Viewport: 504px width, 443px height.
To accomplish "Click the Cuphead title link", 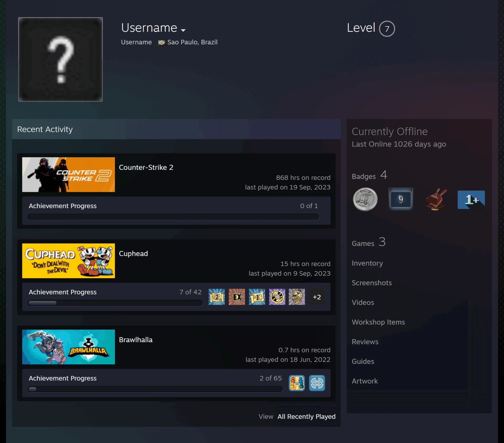I will click(133, 254).
